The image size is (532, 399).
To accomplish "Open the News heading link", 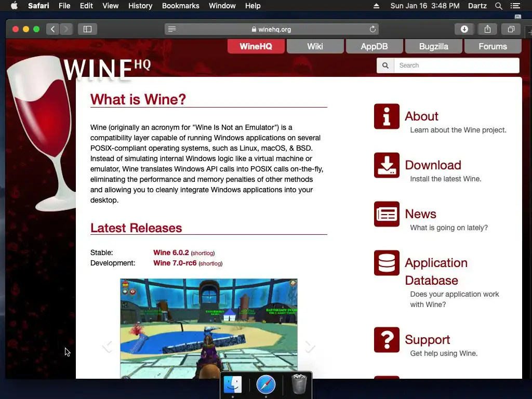I will pos(420,214).
